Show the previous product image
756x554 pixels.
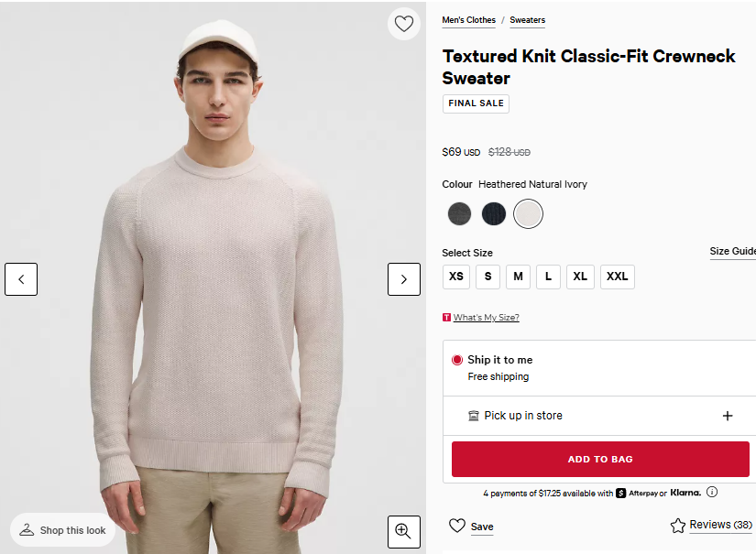click(x=21, y=279)
